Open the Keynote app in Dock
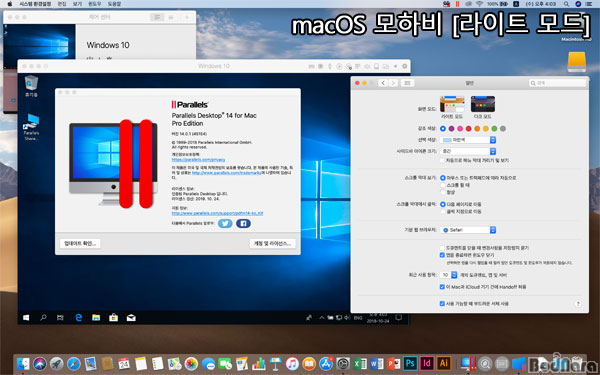 click(x=276, y=363)
